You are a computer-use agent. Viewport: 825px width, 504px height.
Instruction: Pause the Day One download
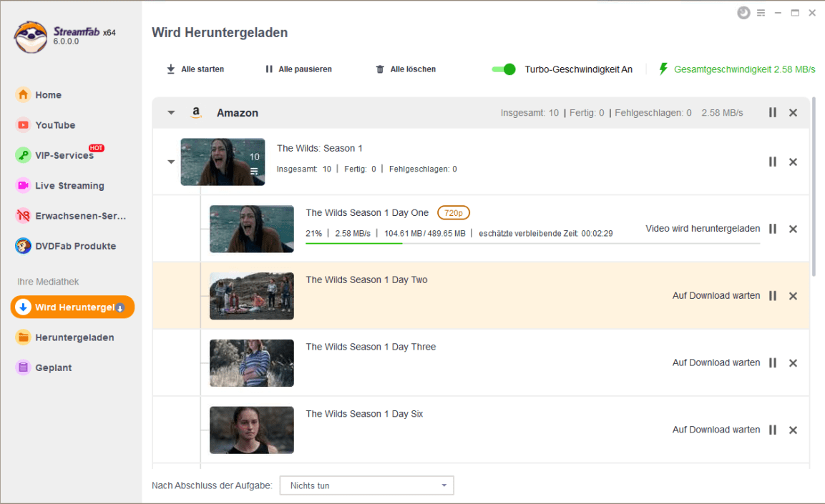pos(772,229)
